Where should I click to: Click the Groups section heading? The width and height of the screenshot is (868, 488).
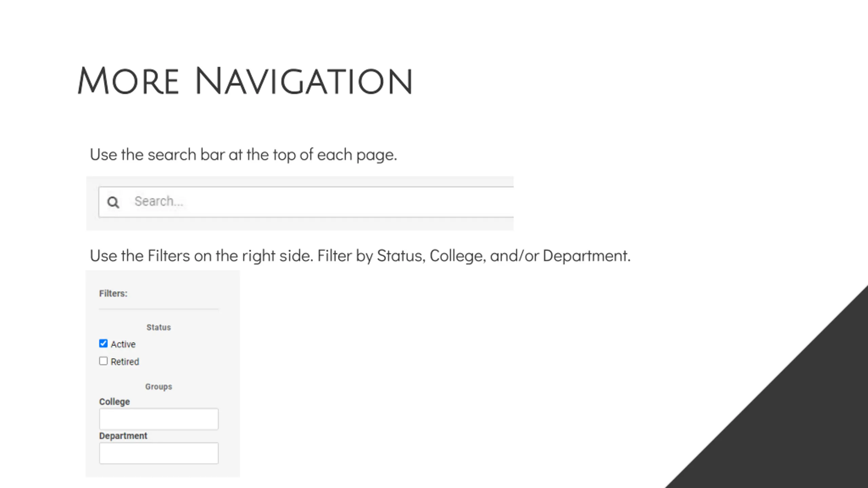click(x=159, y=387)
